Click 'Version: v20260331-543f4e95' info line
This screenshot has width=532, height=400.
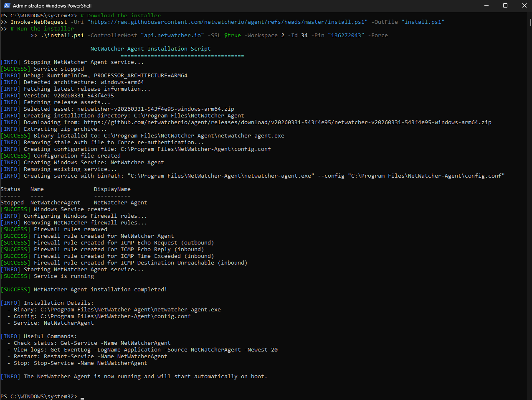(68, 96)
